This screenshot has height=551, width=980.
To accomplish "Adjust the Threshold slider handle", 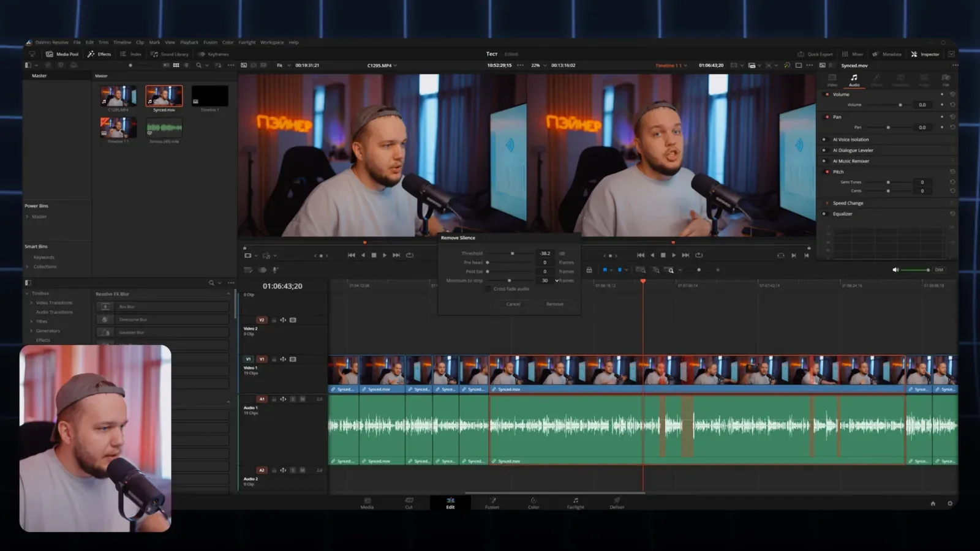I will pos(512,253).
